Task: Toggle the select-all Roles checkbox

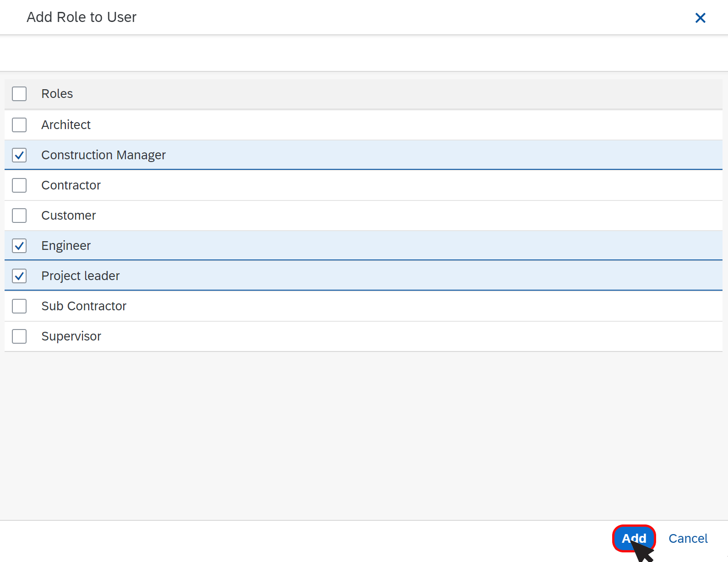Action: point(19,94)
